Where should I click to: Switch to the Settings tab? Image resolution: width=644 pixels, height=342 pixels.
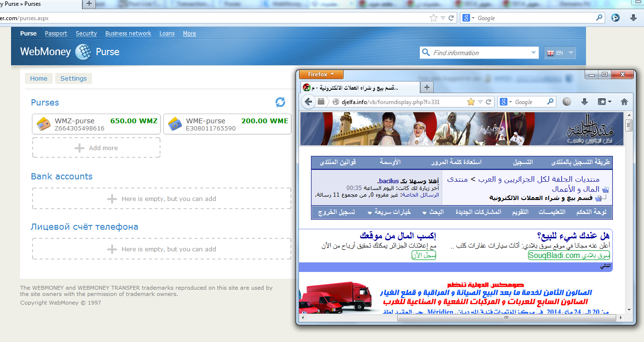73,79
